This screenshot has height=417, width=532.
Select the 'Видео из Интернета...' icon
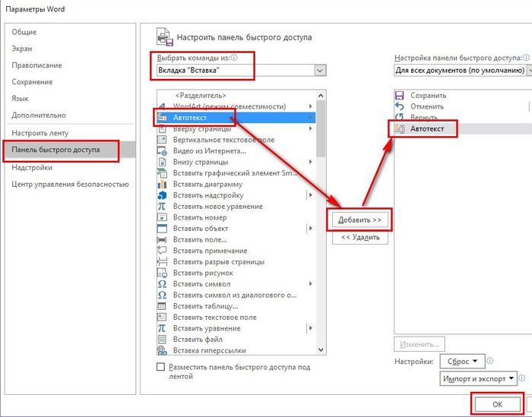point(161,151)
